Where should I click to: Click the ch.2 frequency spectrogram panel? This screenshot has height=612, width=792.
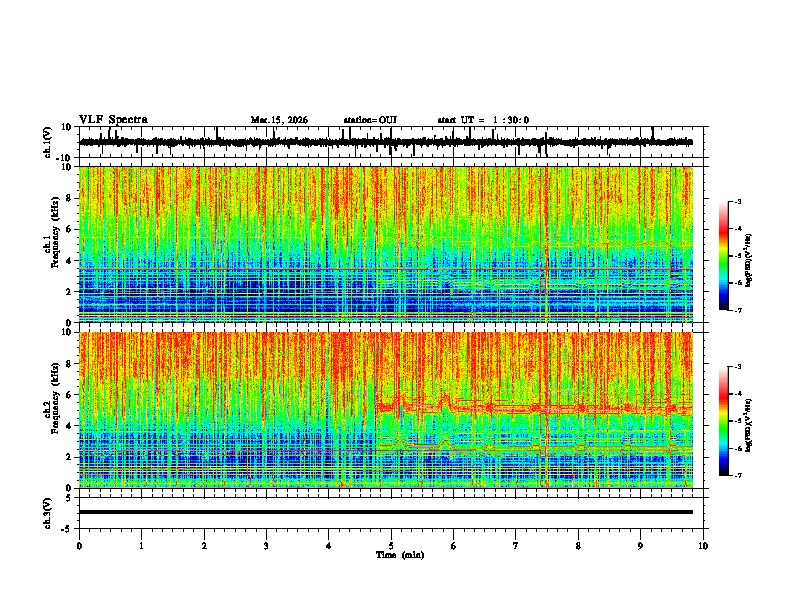click(x=386, y=410)
